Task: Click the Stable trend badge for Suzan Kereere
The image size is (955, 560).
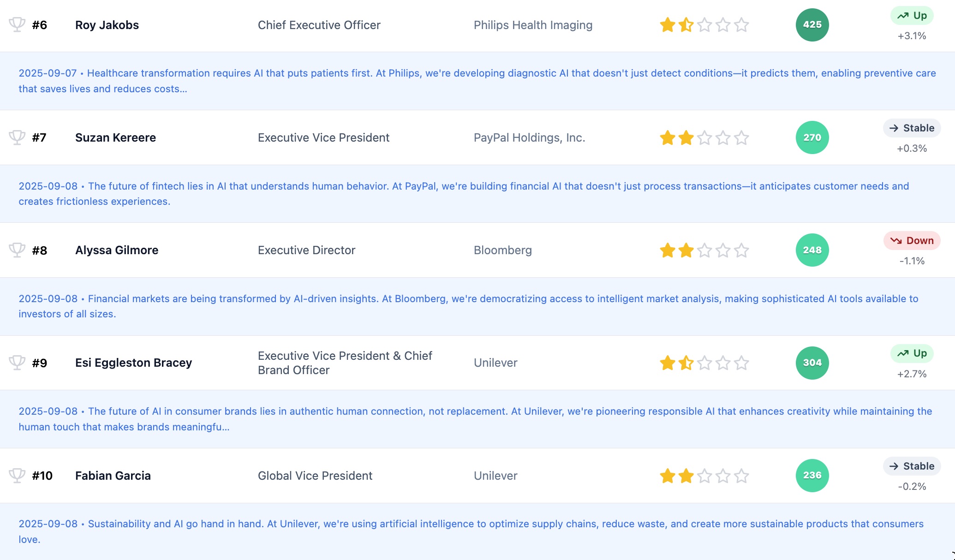Action: pos(912,128)
